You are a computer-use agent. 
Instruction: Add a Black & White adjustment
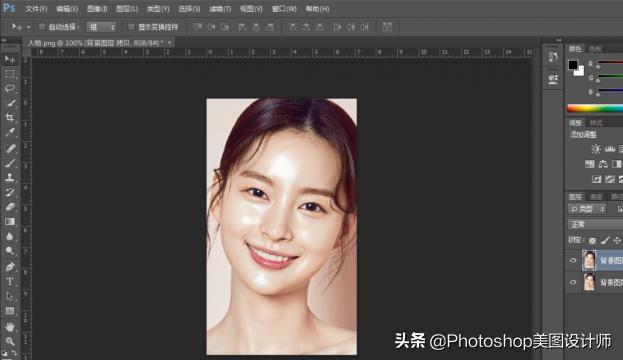point(616,164)
